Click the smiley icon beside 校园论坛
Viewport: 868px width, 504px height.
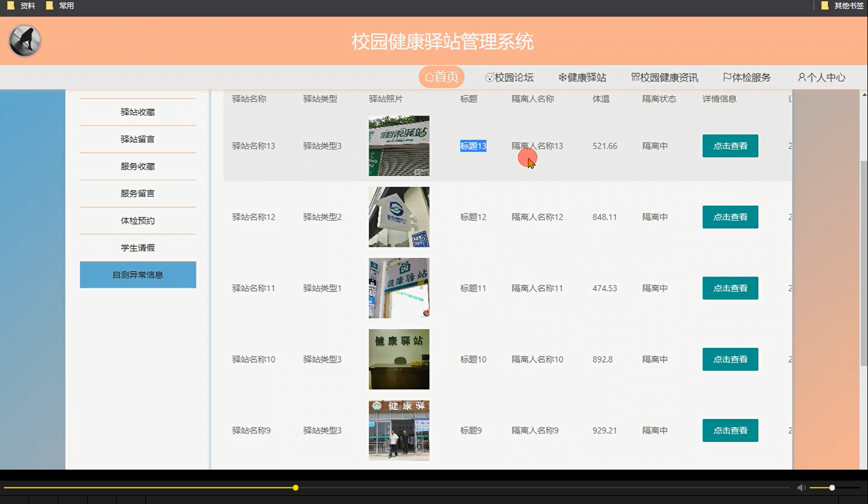pos(490,77)
